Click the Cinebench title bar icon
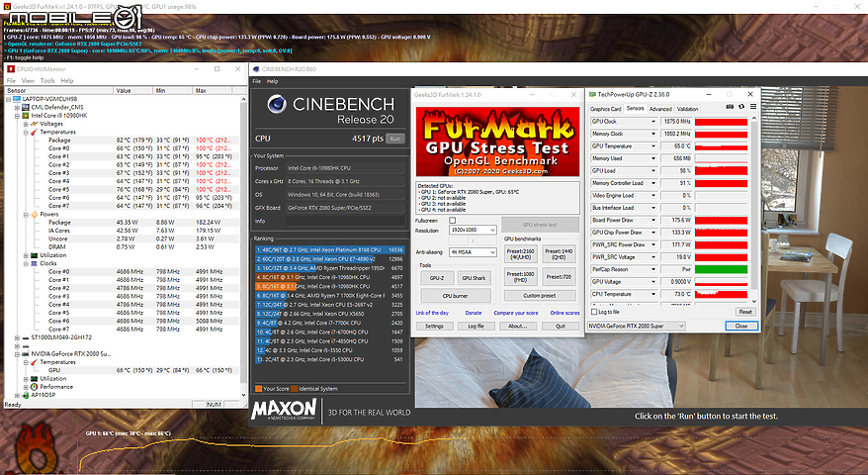Viewport: 868px width, 475px height. (x=256, y=69)
